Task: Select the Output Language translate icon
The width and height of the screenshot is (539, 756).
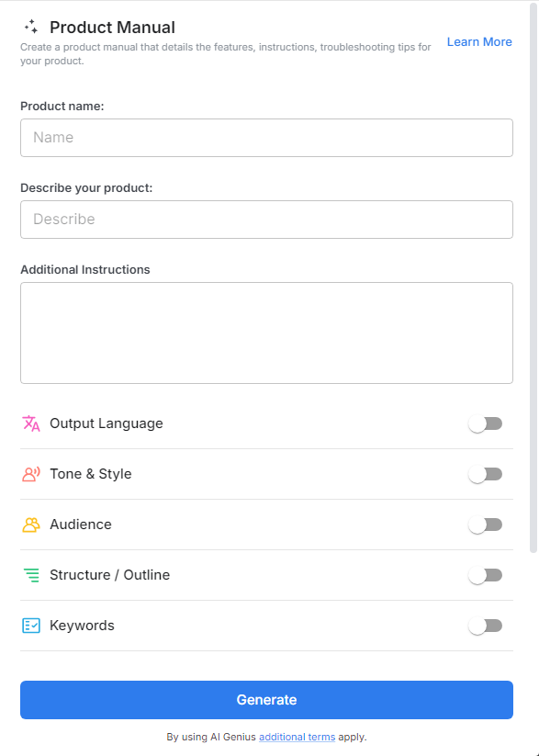Action: tap(30, 423)
